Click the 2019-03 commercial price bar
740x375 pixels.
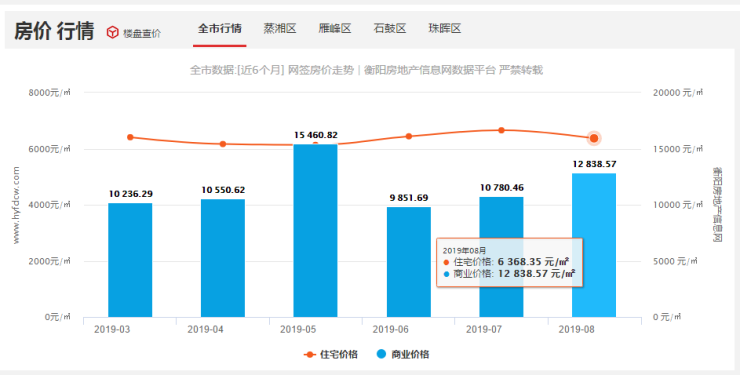click(x=130, y=260)
